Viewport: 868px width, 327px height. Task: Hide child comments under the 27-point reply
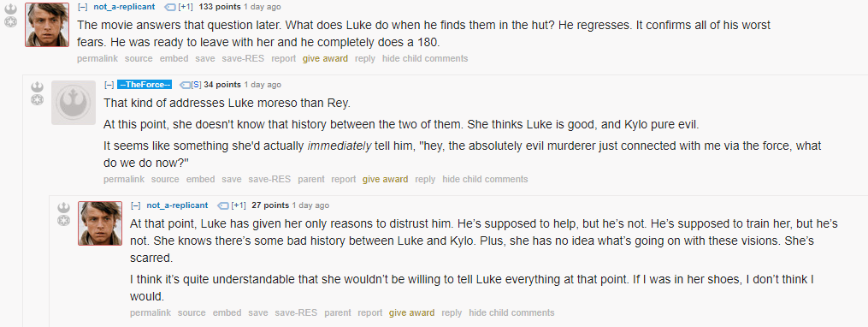[511, 312]
